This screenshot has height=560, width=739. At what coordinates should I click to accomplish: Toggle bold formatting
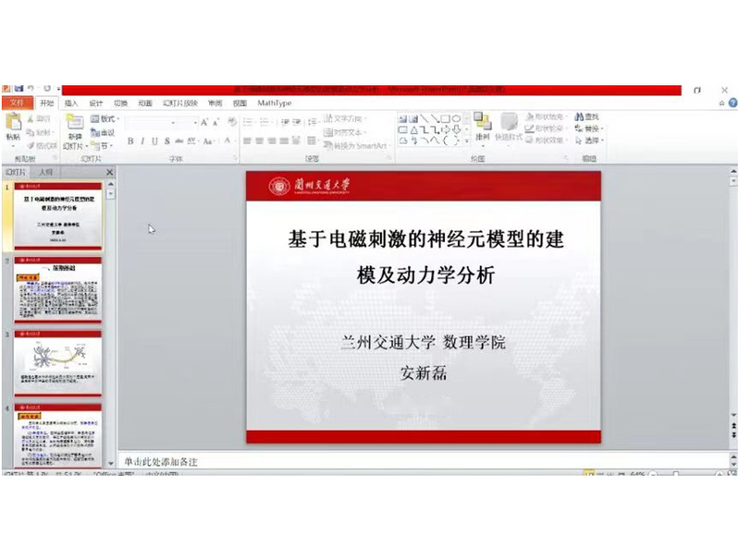point(130,141)
